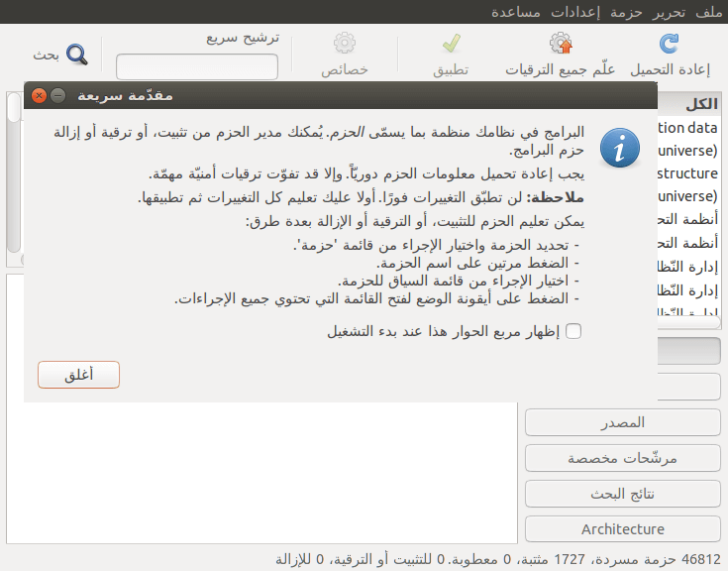The height and width of the screenshot is (571, 728).
Task: Click the Properties (خصائص) gear icon
Action: point(345,44)
